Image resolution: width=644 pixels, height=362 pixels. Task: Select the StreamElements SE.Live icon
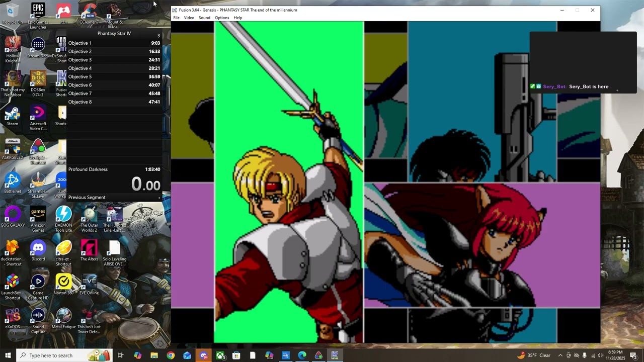38,186
